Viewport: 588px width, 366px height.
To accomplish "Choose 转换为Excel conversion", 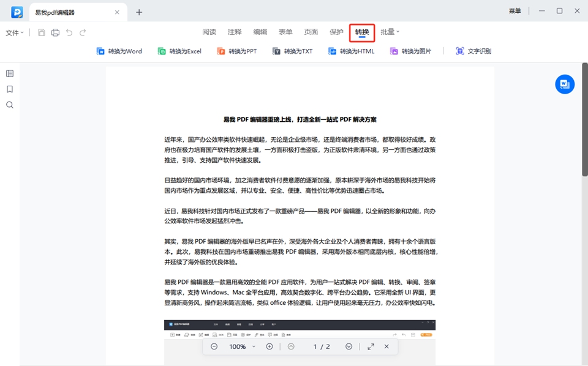I will click(179, 51).
